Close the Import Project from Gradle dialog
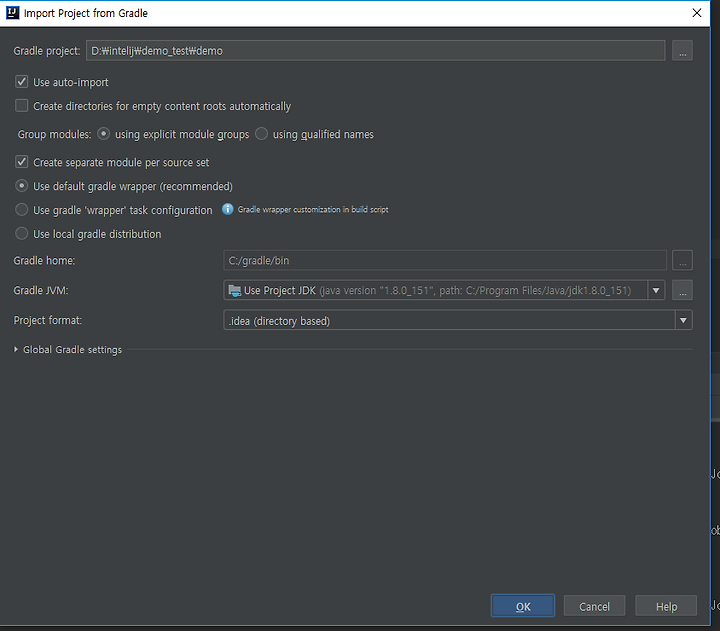720x631 pixels. 697,13
